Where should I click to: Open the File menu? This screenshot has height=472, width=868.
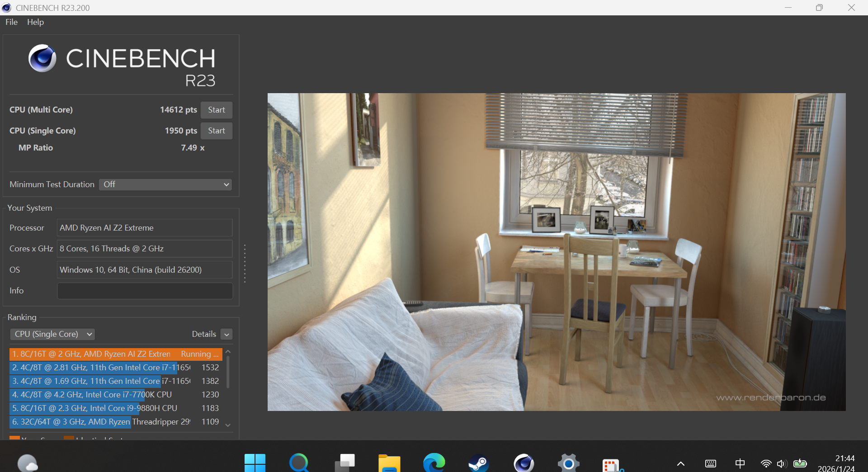point(11,22)
